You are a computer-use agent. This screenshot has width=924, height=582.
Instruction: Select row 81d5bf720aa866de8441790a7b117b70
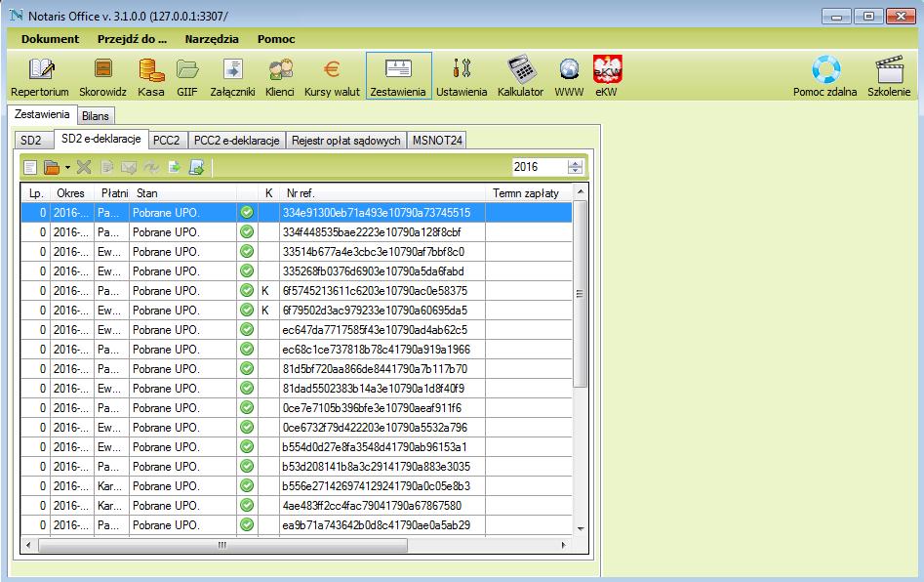pos(297,368)
